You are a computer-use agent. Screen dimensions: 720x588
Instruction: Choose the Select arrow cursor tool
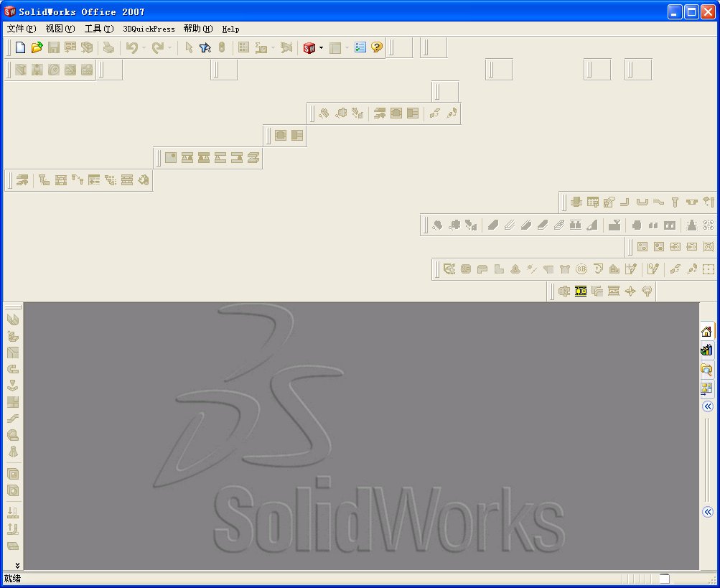coord(189,47)
